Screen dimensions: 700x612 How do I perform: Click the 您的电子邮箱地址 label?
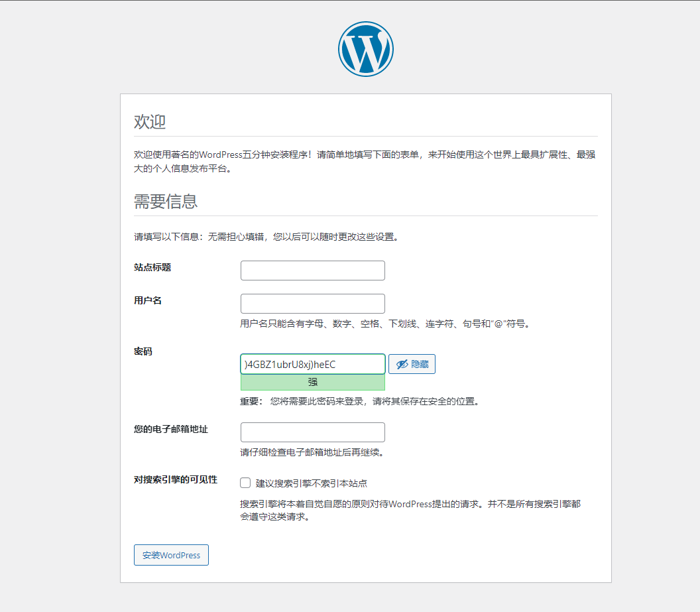click(x=171, y=429)
